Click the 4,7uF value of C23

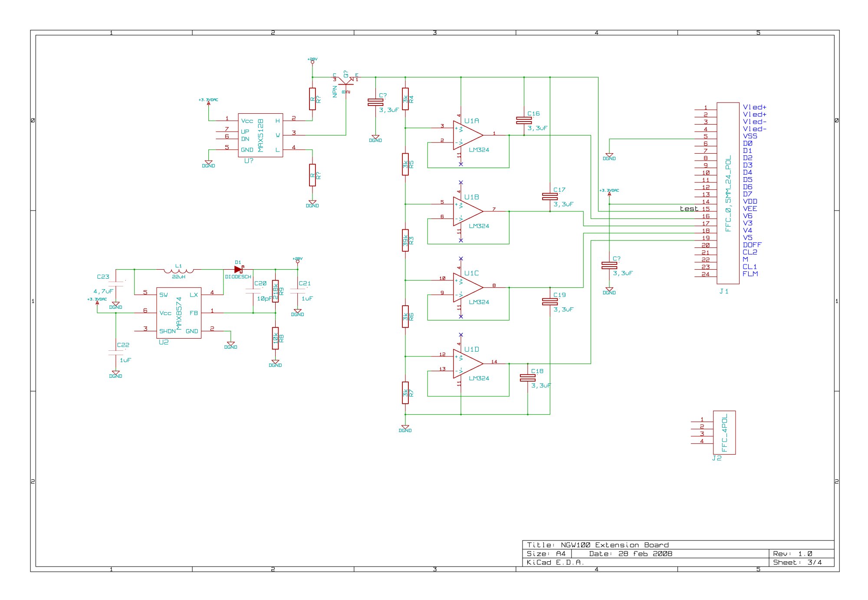[x=103, y=291]
